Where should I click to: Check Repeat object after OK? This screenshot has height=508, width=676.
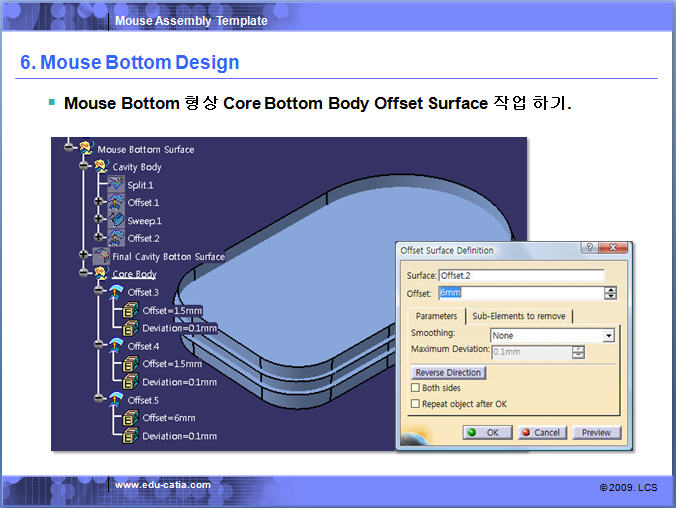[x=416, y=404]
